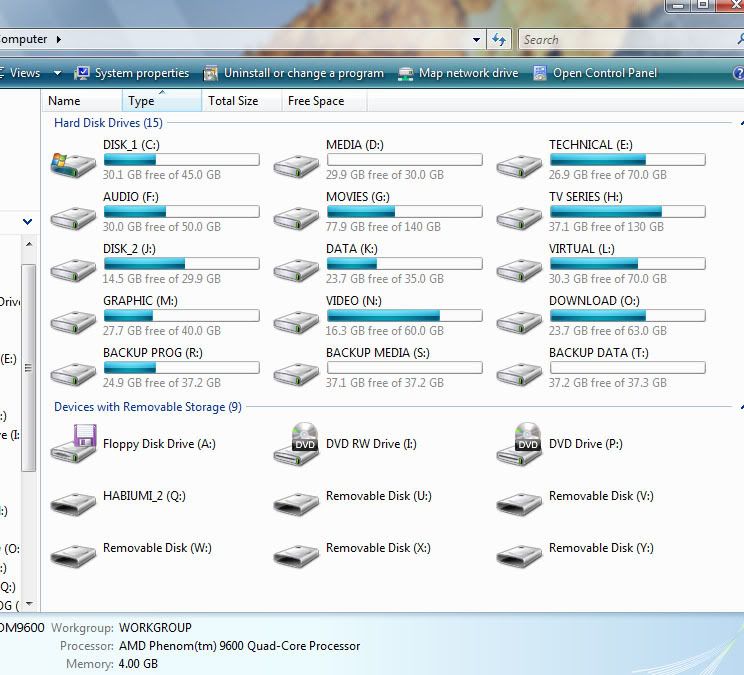The height and width of the screenshot is (675, 744).
Task: Click the Free Space column header
Action: [316, 101]
